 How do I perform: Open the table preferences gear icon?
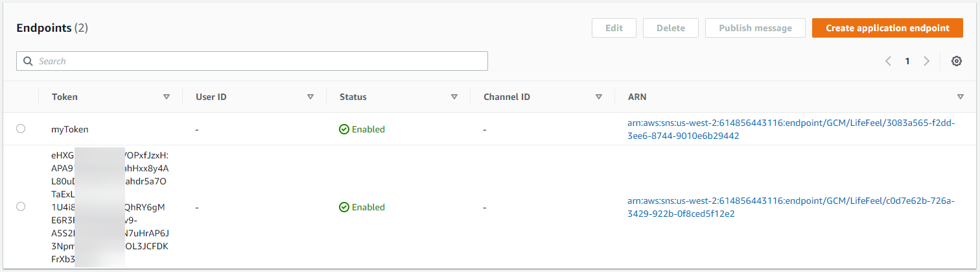(x=956, y=61)
